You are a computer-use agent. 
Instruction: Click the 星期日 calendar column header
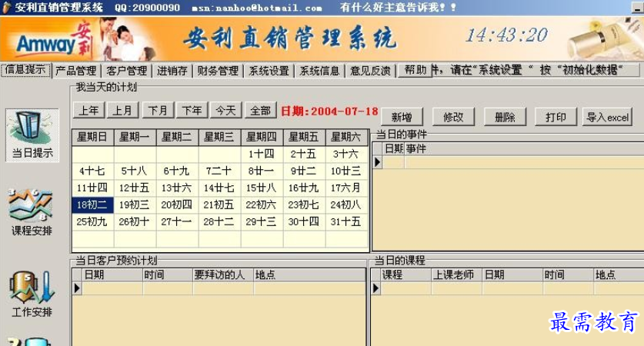(92, 137)
